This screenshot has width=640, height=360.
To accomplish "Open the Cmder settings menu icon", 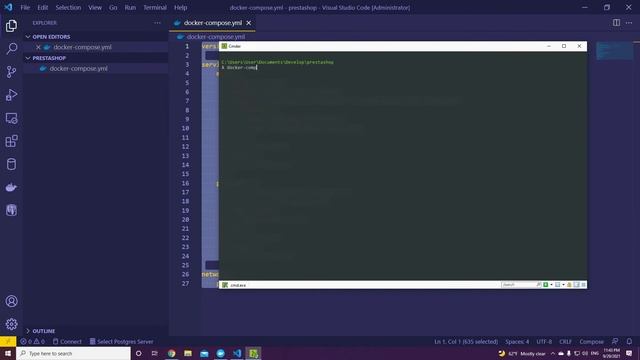I will click(x=584, y=284).
